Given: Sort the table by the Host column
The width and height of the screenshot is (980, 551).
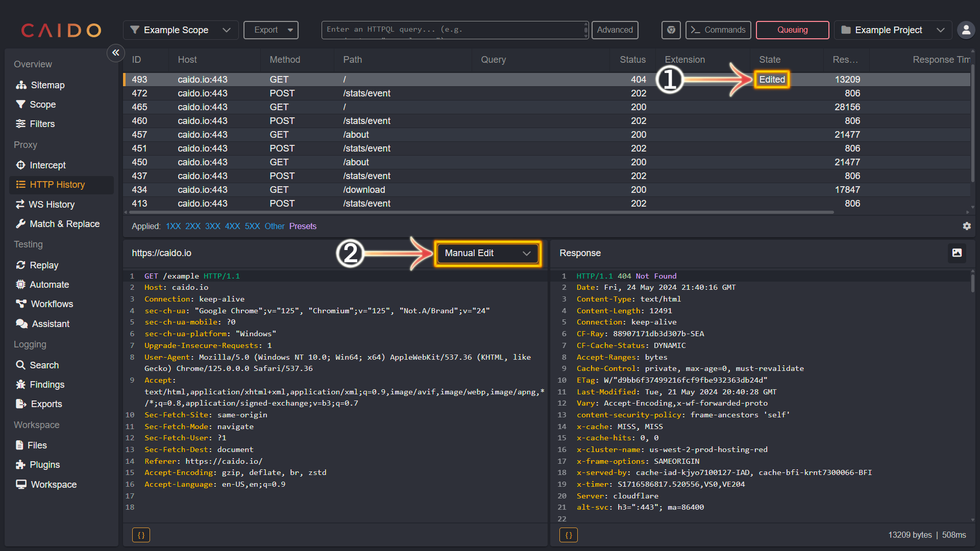Looking at the screenshot, I should point(187,60).
